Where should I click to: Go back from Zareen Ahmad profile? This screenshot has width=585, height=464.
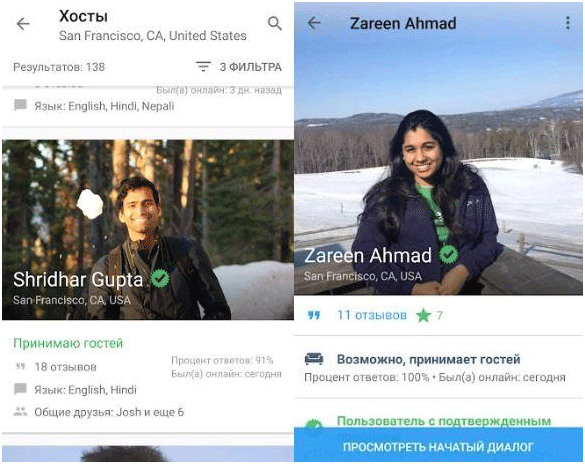click(x=314, y=23)
